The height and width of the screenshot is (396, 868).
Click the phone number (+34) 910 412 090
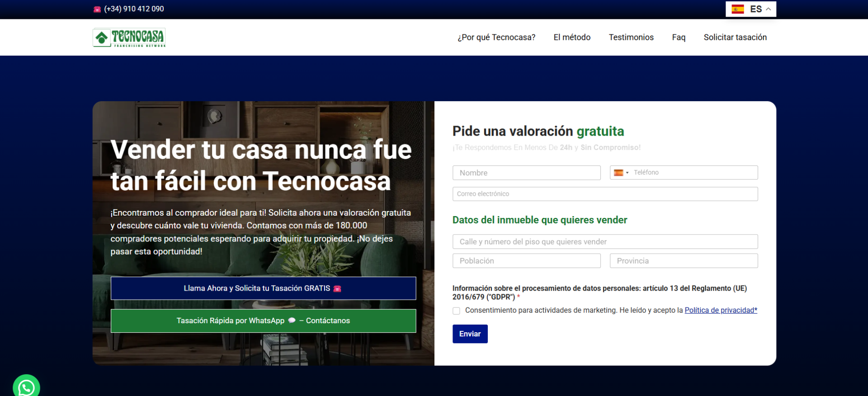click(134, 9)
